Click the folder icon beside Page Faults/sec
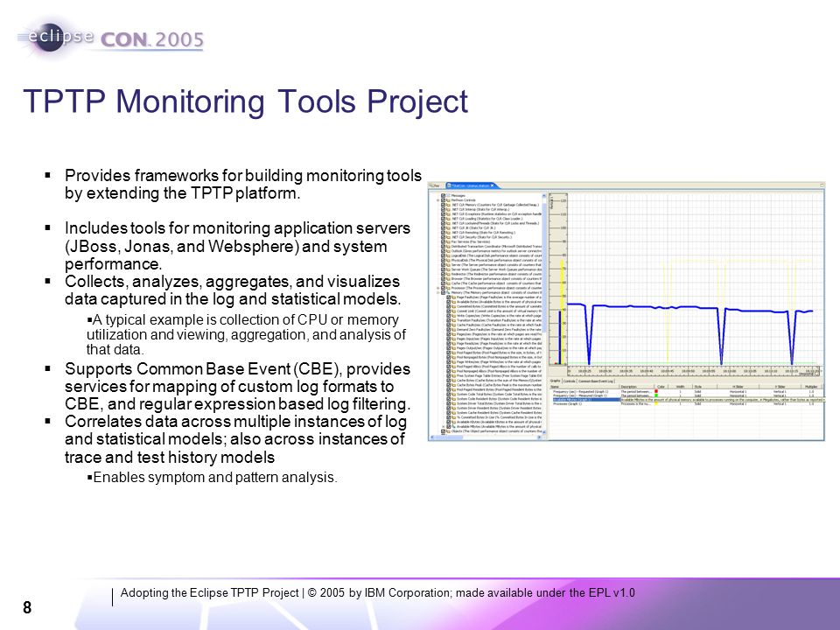The height and width of the screenshot is (630, 840). [454, 297]
